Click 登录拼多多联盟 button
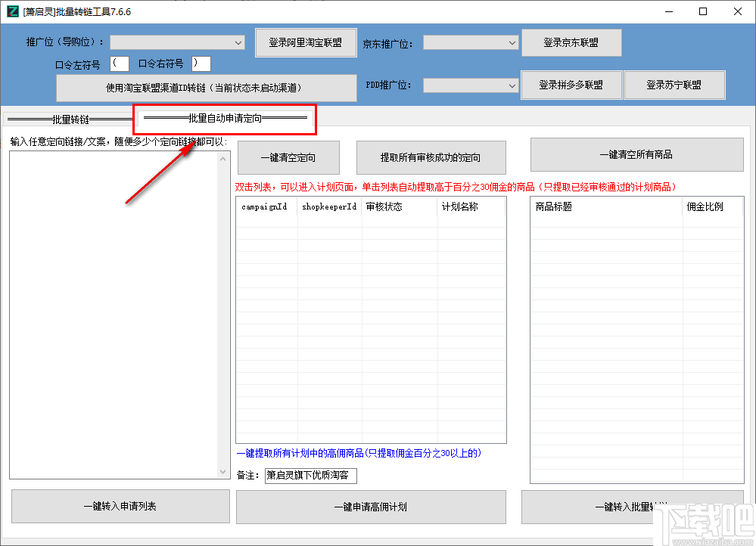 point(571,85)
